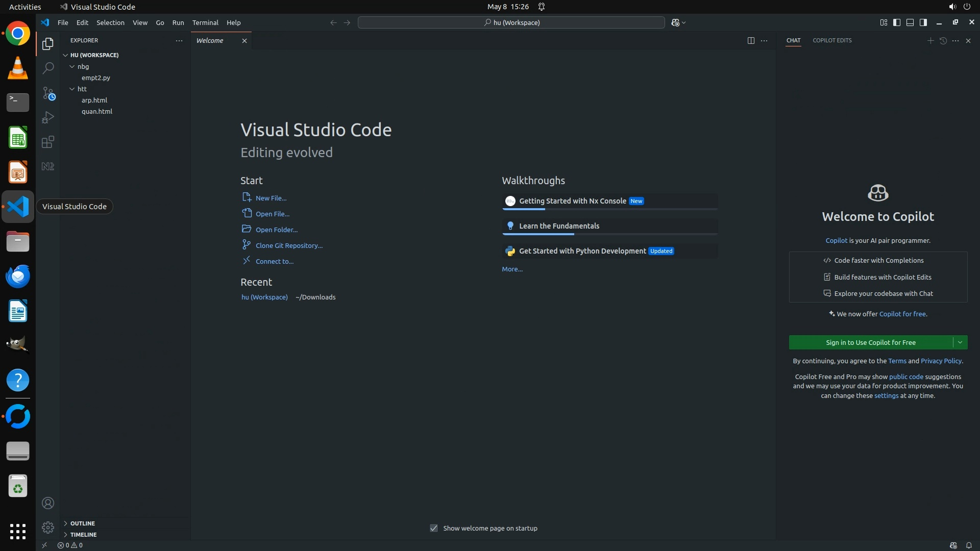Click Clone Git Repository link
Viewport: 980px width, 551px height.
[289, 245]
